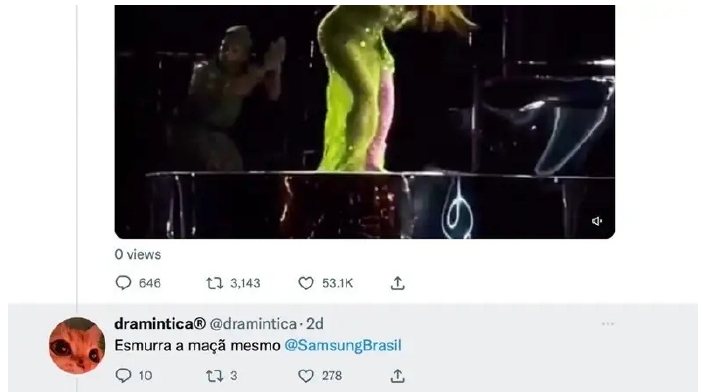Like dramintica's reply with 278 heart
702x392 pixels.
pyautogui.click(x=306, y=376)
